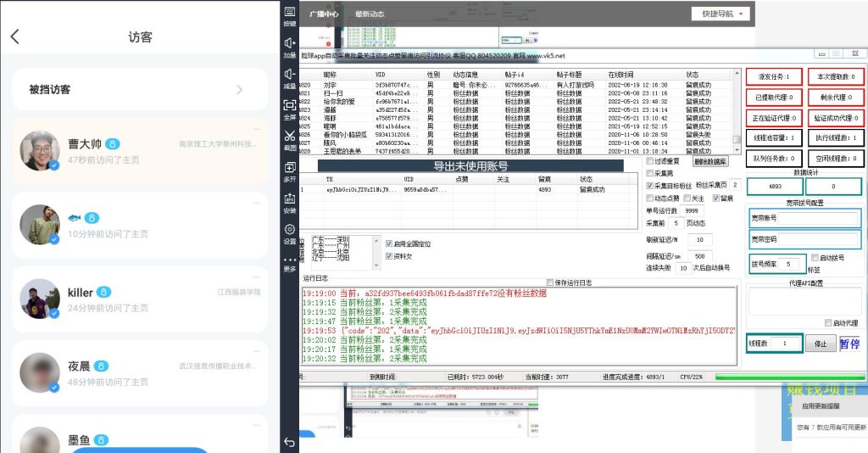
Task: Expand the 被挡访客 row chevron
Action: pos(239,90)
